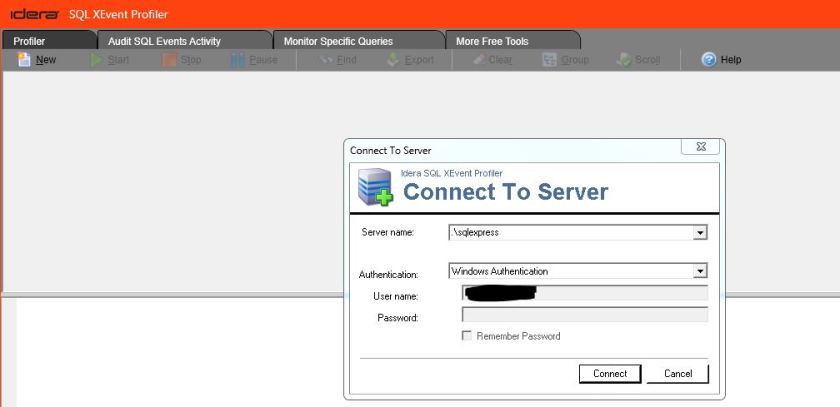Toggle the Scroll toolbar icon
Image resolution: width=840 pixels, height=407 pixels.
click(x=624, y=60)
